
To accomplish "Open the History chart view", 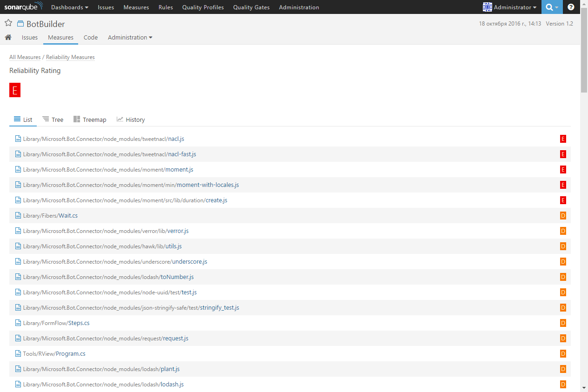I will pos(131,119).
